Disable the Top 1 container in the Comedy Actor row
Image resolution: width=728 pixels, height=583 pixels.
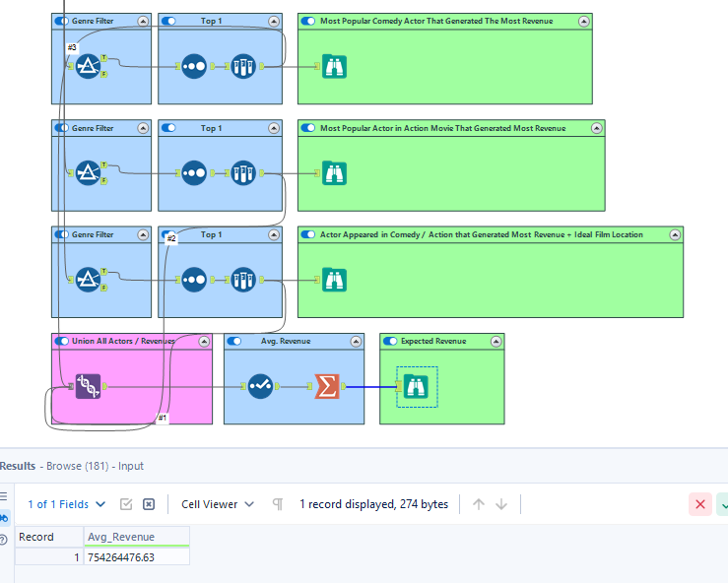(168, 21)
